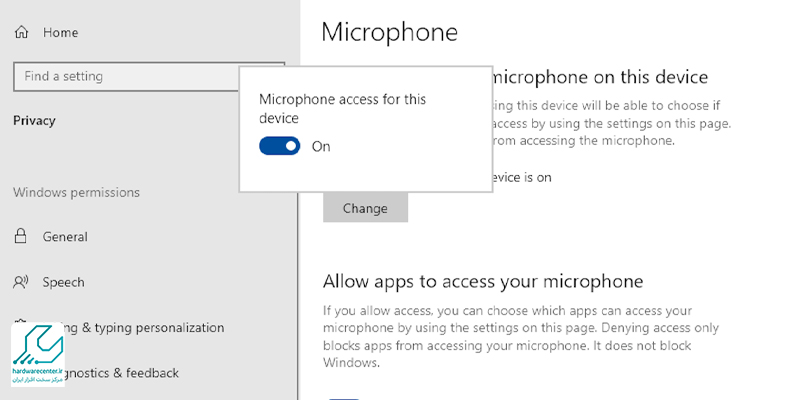Click the Speech person-talking icon
The image size is (800, 400).
tap(20, 282)
